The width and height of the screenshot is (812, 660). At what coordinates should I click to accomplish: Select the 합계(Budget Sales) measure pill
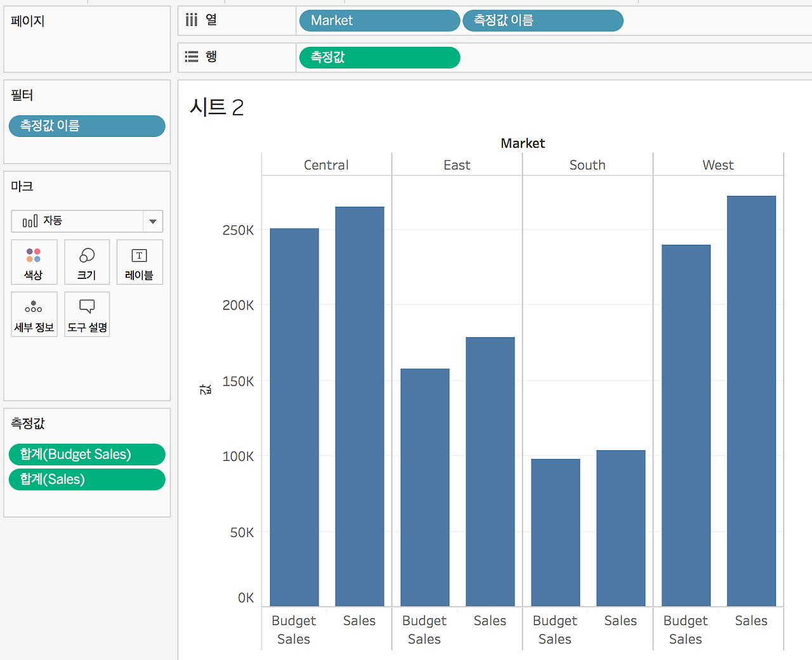click(87, 454)
